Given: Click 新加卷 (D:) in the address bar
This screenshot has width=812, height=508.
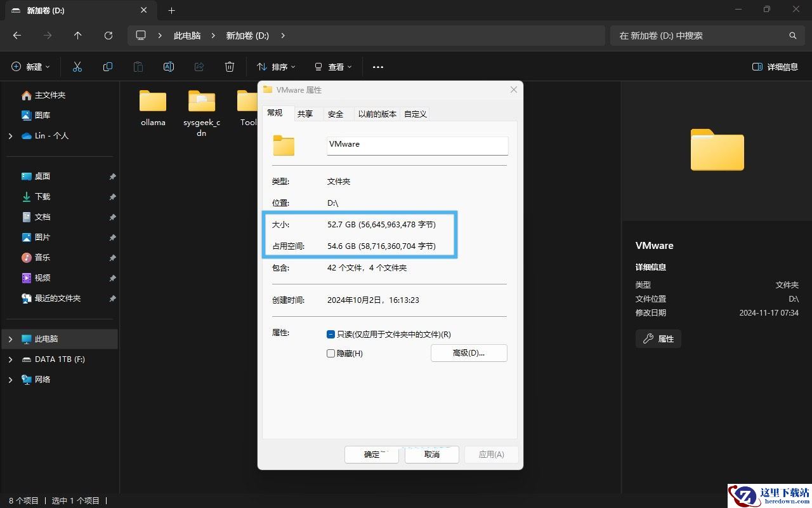Looking at the screenshot, I should click(x=248, y=36).
